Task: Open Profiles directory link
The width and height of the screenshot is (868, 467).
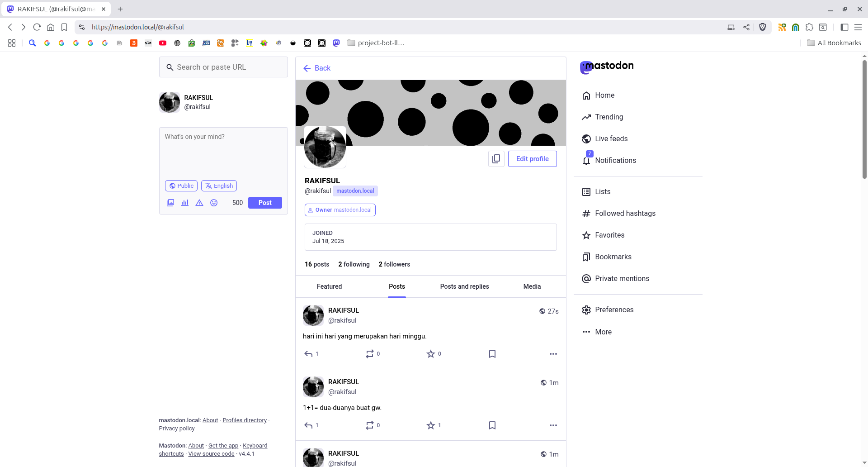Action: pos(245,420)
